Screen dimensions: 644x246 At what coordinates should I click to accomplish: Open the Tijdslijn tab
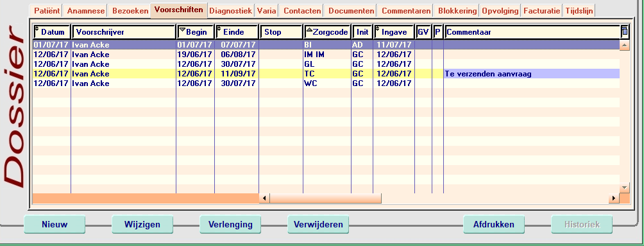click(x=579, y=11)
